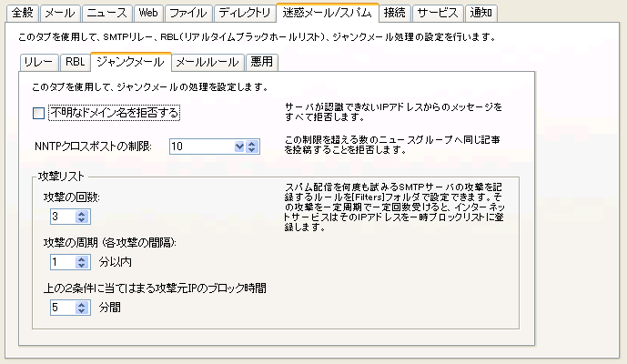The image size is (627, 364).
Task: Open the メール tab
Action: (60, 13)
